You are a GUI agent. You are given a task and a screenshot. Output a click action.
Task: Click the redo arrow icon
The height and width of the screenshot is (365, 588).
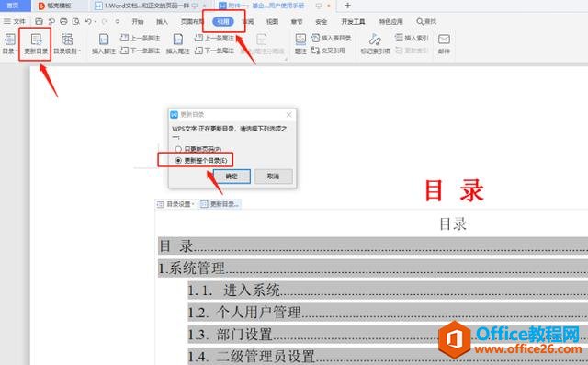coord(105,21)
